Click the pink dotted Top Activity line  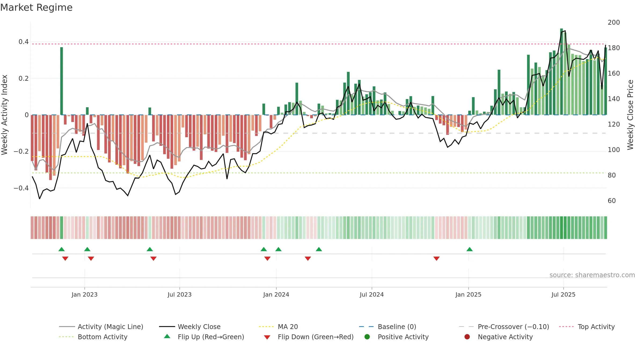[x=319, y=44]
